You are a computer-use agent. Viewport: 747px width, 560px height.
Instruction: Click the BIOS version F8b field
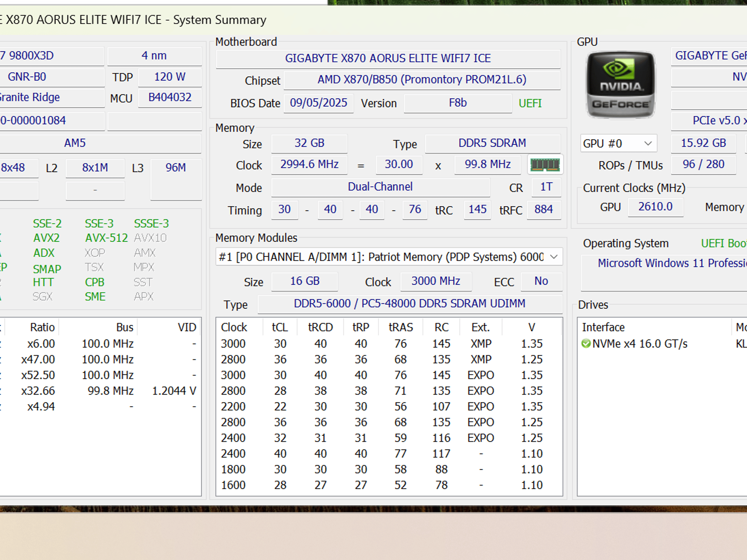click(458, 103)
